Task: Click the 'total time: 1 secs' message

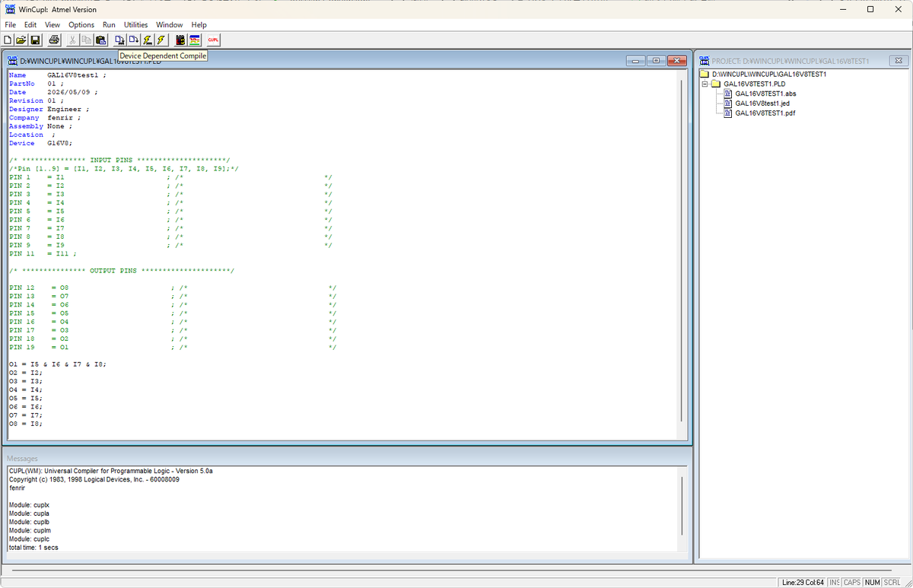Action: 33,547
